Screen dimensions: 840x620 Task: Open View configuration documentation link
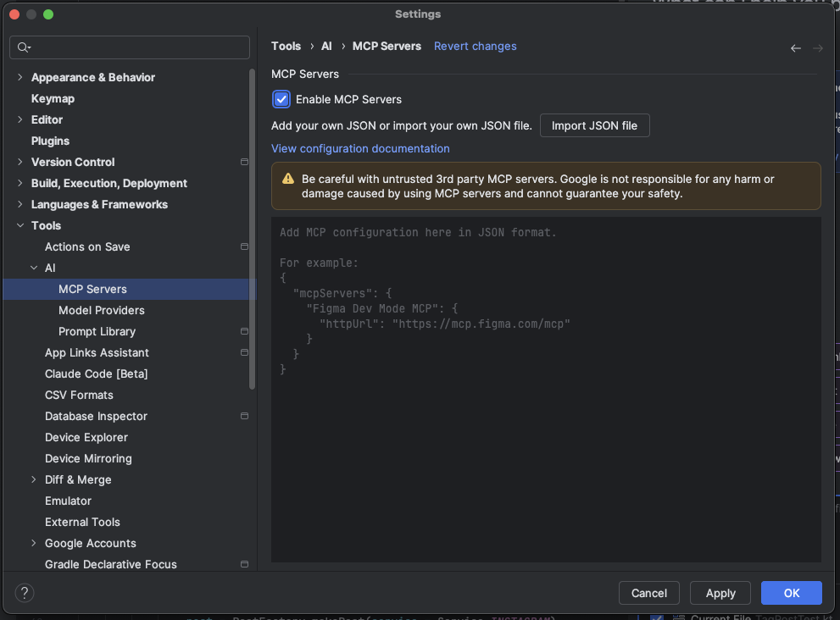point(360,148)
